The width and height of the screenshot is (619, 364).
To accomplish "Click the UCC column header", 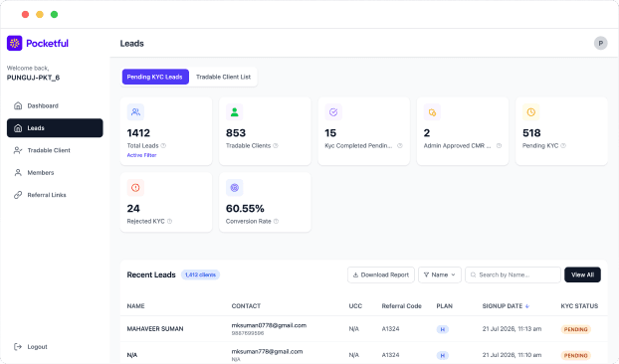I will tap(355, 306).
